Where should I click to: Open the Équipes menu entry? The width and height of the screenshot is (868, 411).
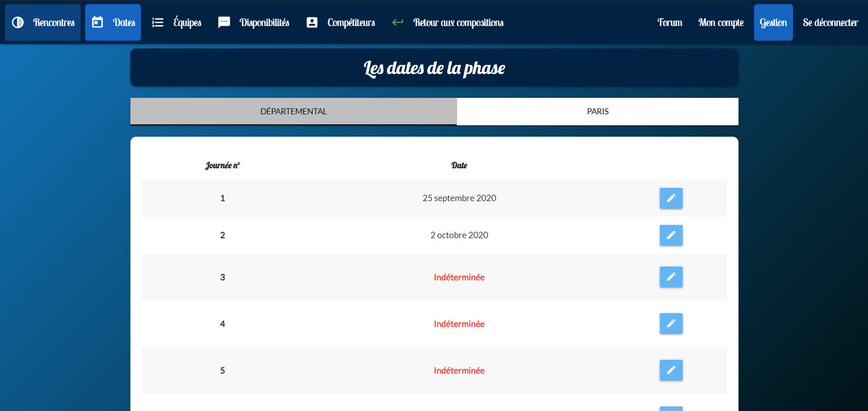(x=177, y=22)
